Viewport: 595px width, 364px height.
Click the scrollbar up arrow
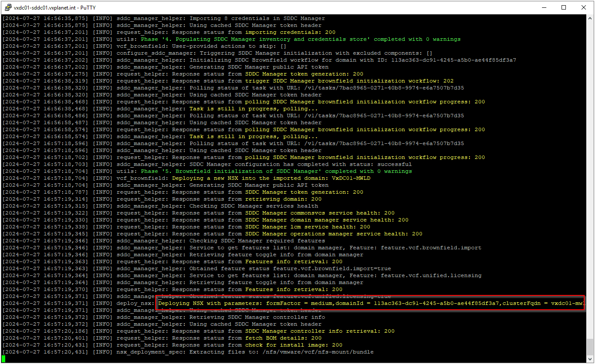(590, 19)
